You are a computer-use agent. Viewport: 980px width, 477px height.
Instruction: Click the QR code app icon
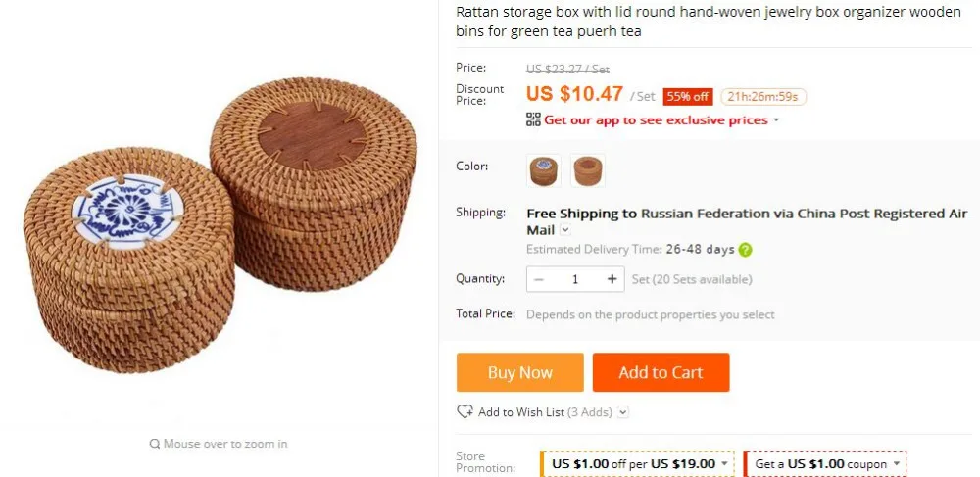(x=533, y=119)
